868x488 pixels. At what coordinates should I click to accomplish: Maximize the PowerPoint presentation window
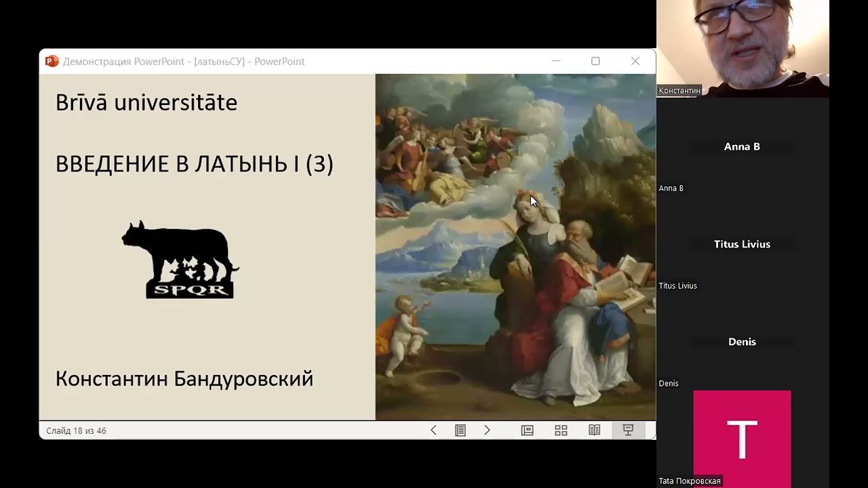click(x=595, y=61)
